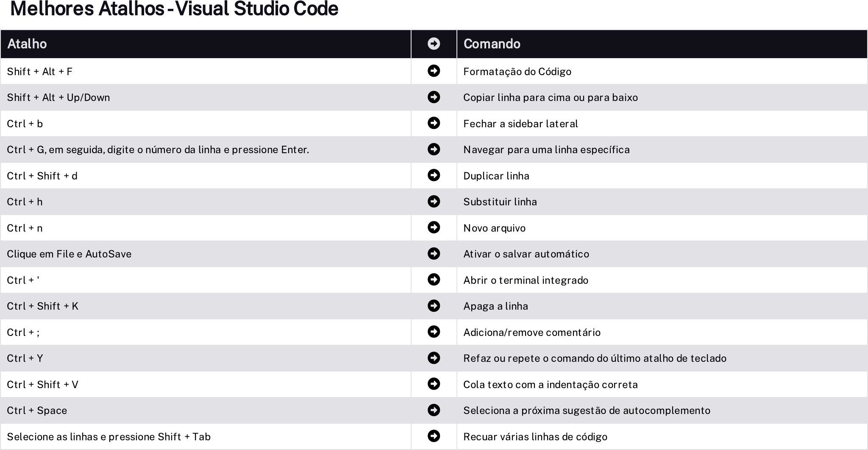868x450 pixels.
Task: Select the Copiar linha para cima cell
Action: pyautogui.click(x=662, y=98)
